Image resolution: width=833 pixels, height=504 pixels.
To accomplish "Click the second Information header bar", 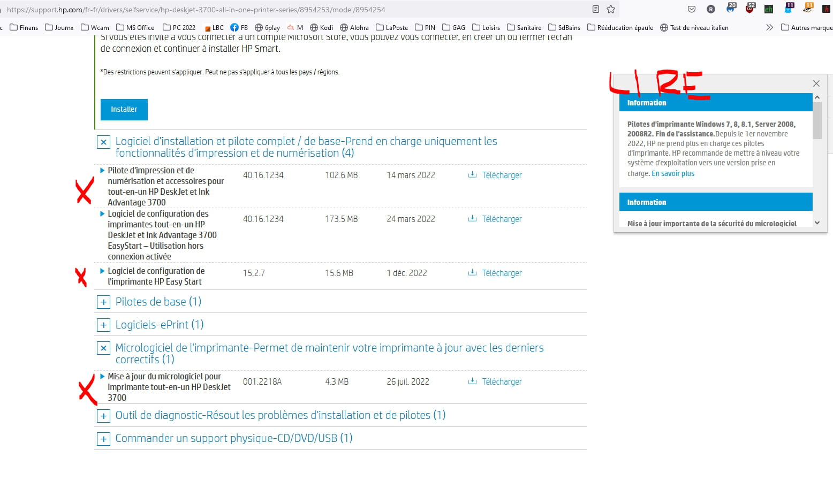I will point(716,202).
